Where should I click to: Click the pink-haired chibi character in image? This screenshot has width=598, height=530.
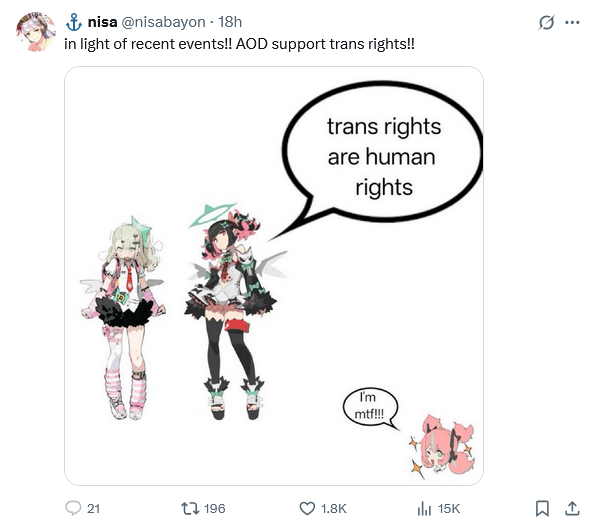444,447
